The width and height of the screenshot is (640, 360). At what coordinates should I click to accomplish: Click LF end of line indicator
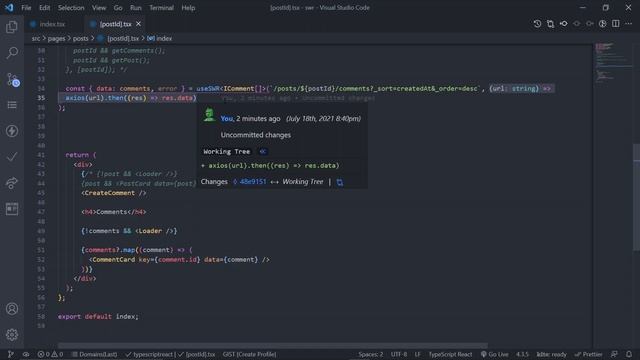coord(418,354)
